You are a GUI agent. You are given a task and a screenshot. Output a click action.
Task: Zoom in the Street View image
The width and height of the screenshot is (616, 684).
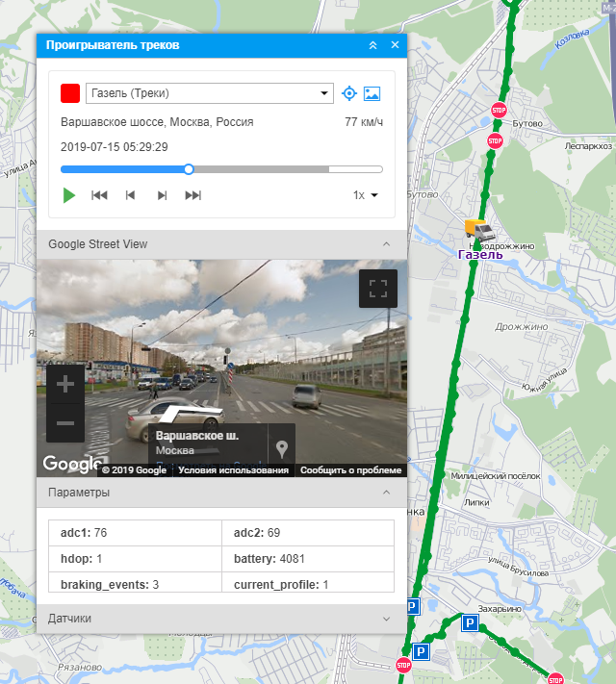pos(65,384)
